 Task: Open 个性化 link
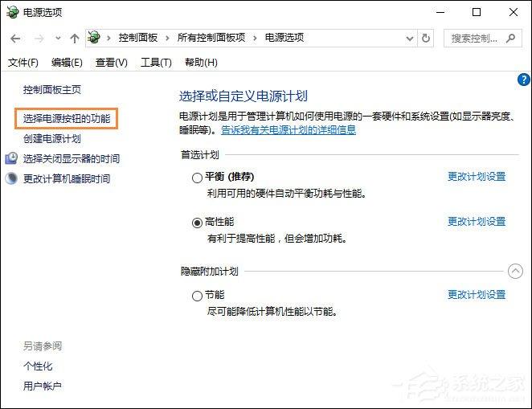pos(38,366)
